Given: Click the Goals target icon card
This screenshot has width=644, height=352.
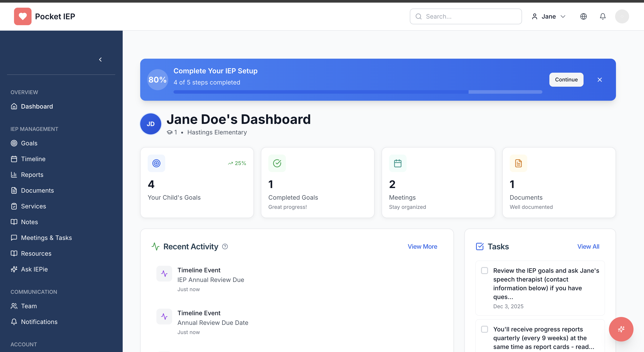Looking at the screenshot, I should click(156, 163).
